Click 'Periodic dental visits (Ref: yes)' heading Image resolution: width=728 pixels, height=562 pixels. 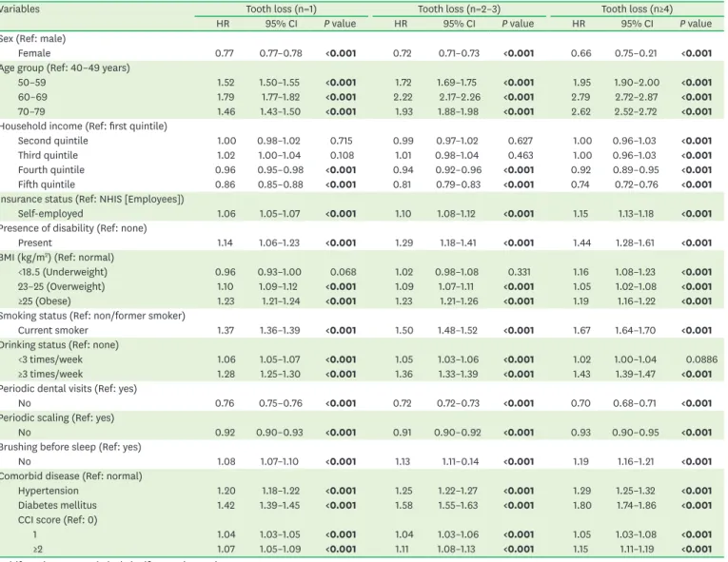[x=69, y=389]
